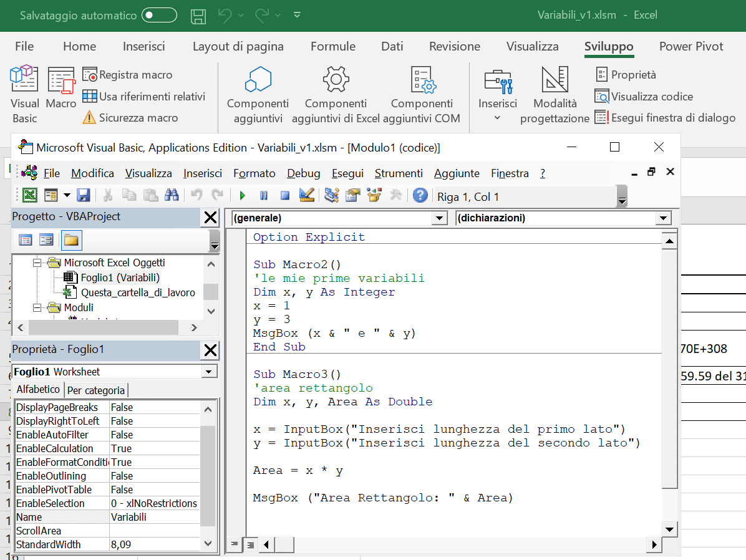The image size is (746, 560).
Task: Save the workbook from the Excel title bar
Action: 198,16
